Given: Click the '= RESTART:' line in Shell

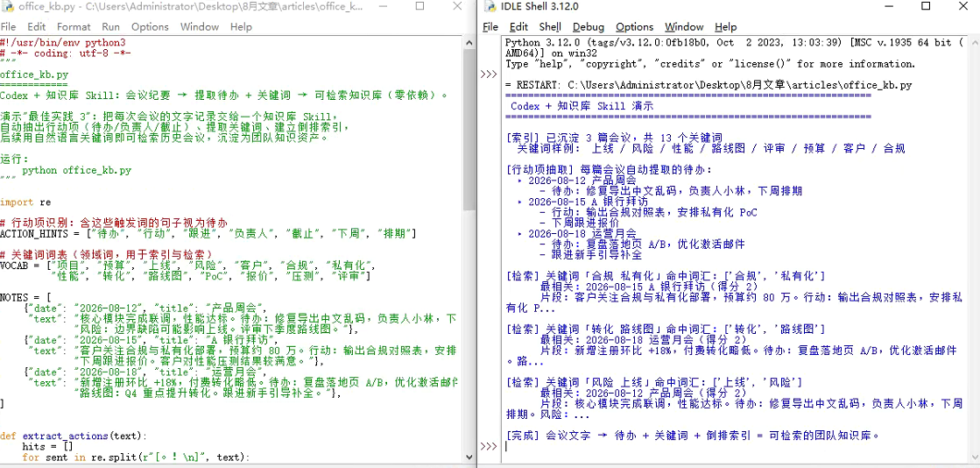Looking at the screenshot, I should click(x=709, y=85).
